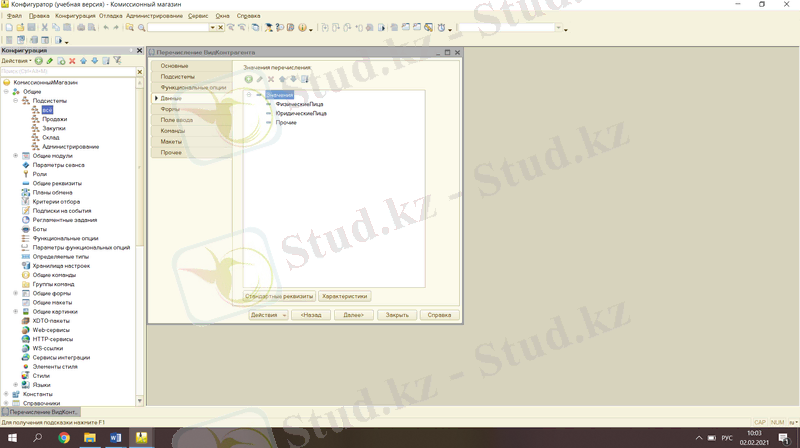The height and width of the screenshot is (448, 800).
Task: Open the Конфигурация menu
Action: click(75, 16)
